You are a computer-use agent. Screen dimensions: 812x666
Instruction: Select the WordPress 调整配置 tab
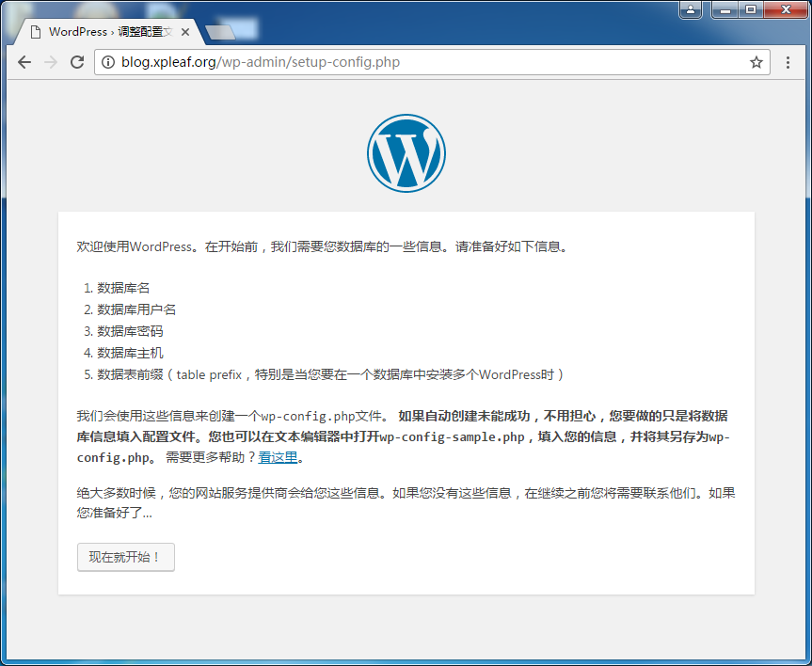pos(110,32)
